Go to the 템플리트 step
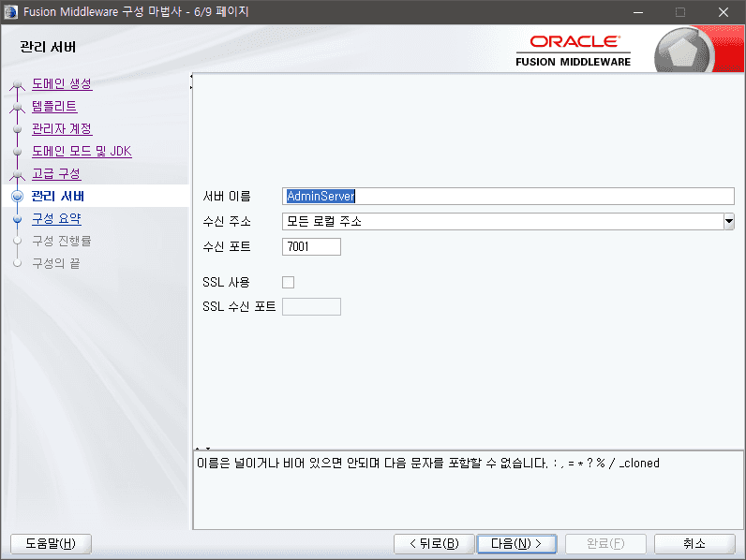The height and width of the screenshot is (560, 746). (x=54, y=107)
